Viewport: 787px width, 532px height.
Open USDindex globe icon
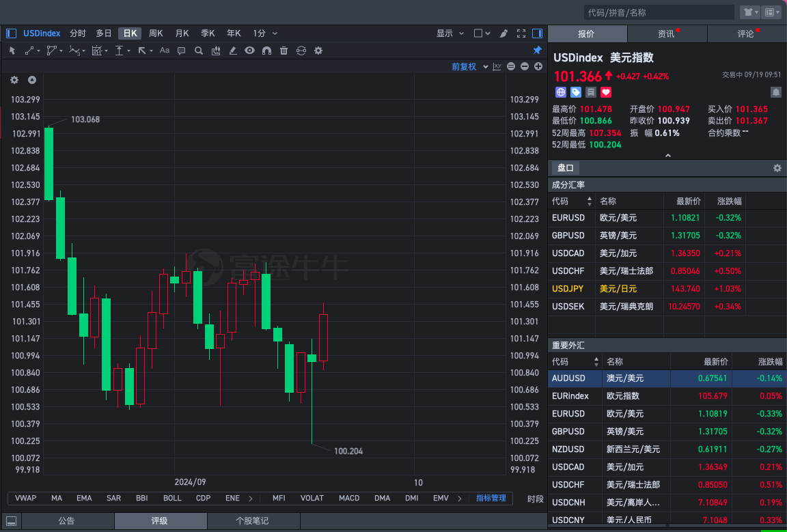[561, 92]
